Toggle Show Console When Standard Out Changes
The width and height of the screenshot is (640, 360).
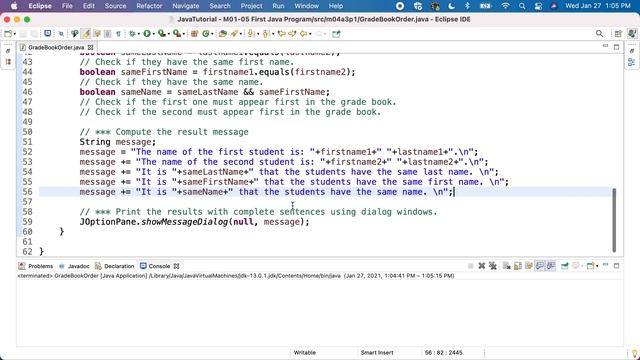pyautogui.click(x=540, y=266)
